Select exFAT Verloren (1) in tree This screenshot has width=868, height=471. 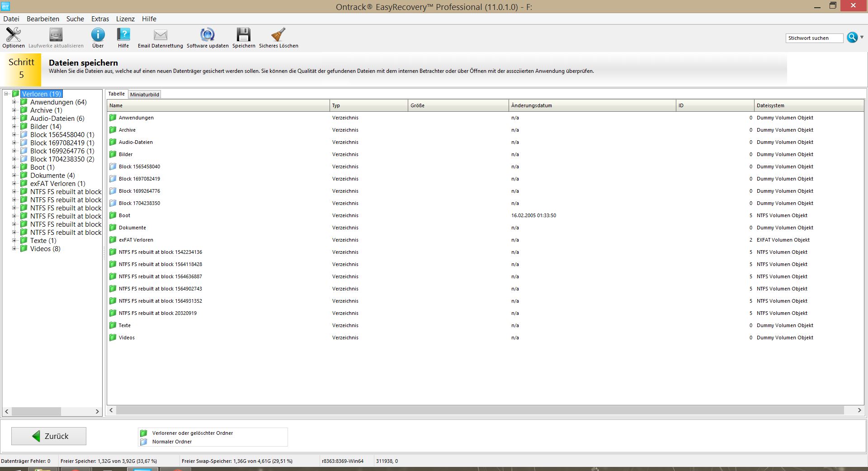pos(58,184)
